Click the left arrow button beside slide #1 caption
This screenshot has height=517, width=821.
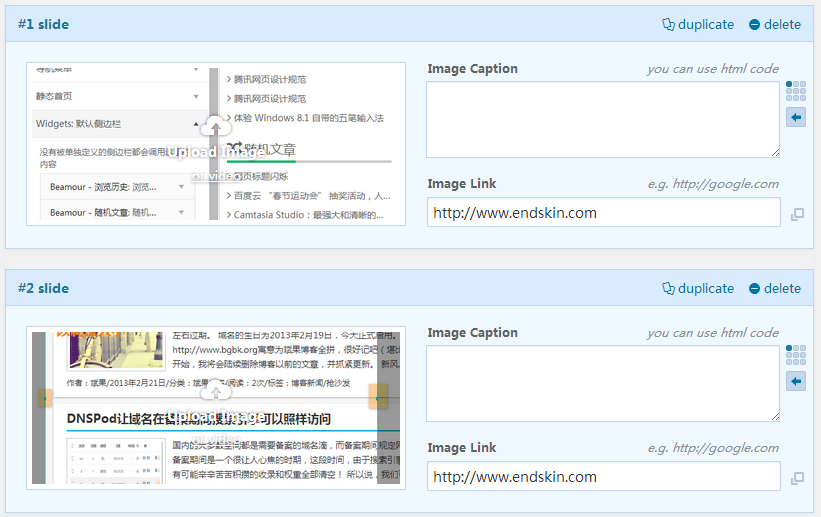pos(796,118)
